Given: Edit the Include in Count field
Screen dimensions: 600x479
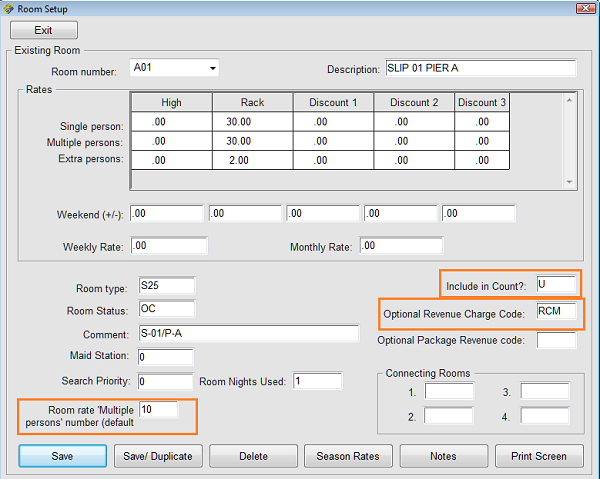Looking at the screenshot, I should (556, 285).
